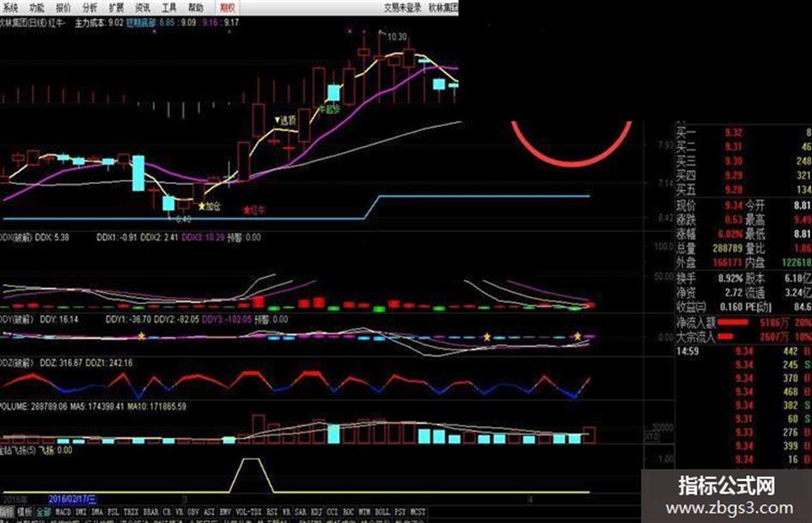Open the 工具 menu
This screenshot has height=523, width=812.
click(x=168, y=7)
